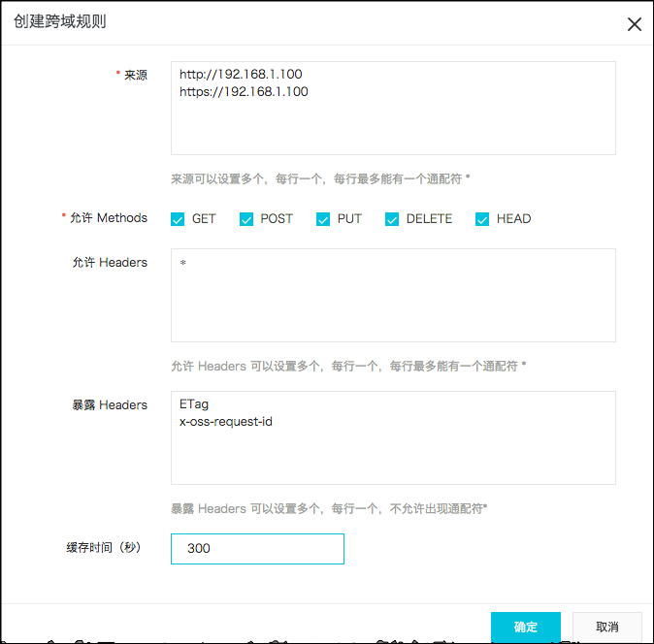The image size is (654, 644).
Task: Disable the PUT method checkbox
Action: click(x=323, y=219)
